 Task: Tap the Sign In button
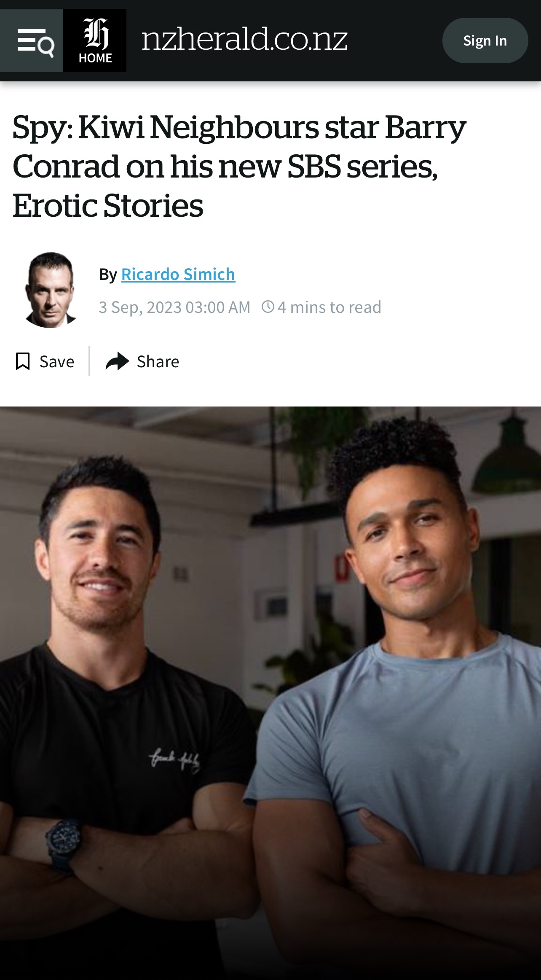pyautogui.click(x=485, y=40)
